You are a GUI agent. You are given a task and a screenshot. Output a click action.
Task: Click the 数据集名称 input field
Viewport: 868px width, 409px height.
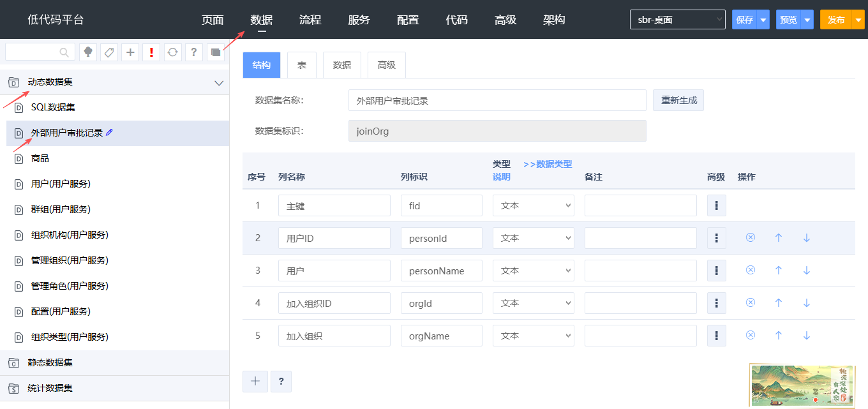(x=497, y=100)
